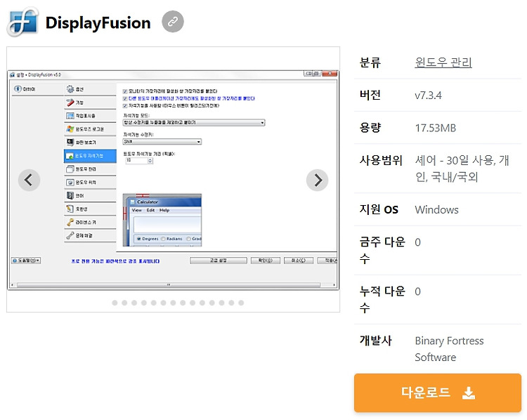Click the 개발사 developer label
Viewport: 527px width, 420px height.
tap(375, 341)
